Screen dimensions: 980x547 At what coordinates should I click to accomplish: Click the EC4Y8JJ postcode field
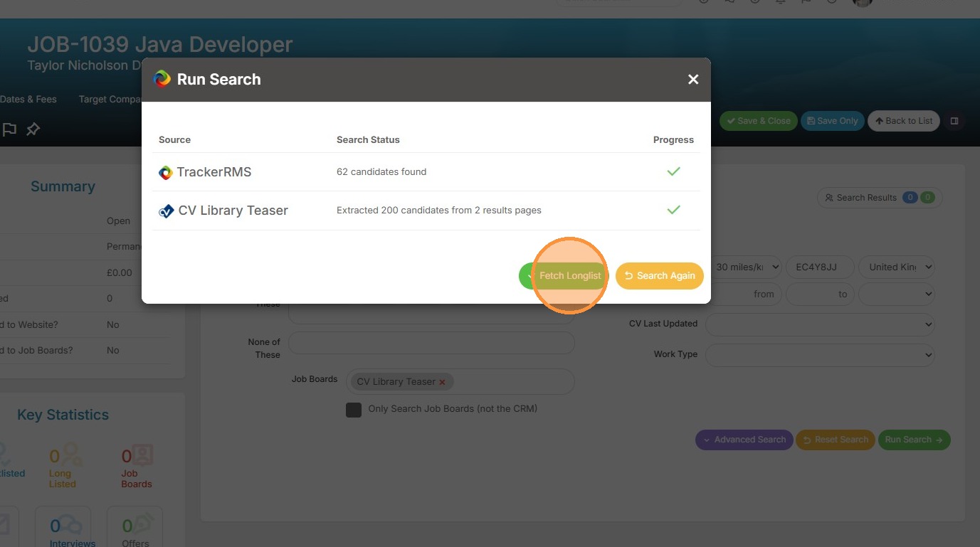point(820,267)
